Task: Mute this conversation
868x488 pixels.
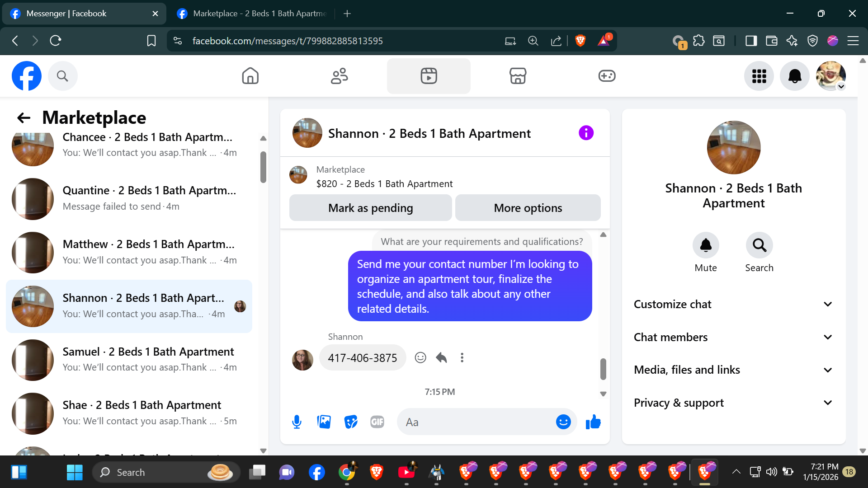Action: click(705, 245)
